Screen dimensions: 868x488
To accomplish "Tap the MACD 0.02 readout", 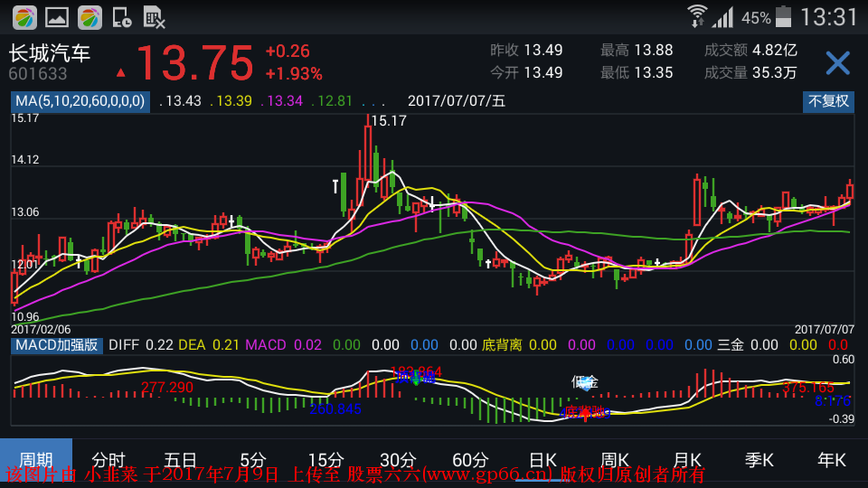I will coord(283,345).
